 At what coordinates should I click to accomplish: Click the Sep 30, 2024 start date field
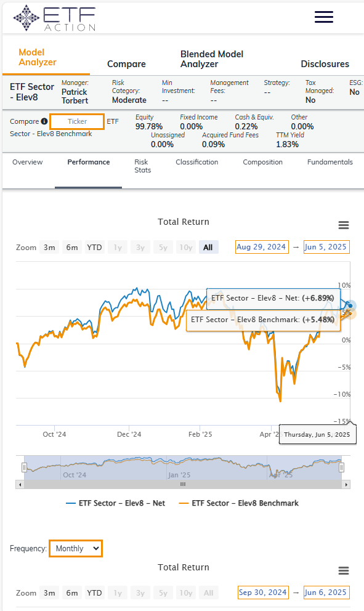pos(262,593)
